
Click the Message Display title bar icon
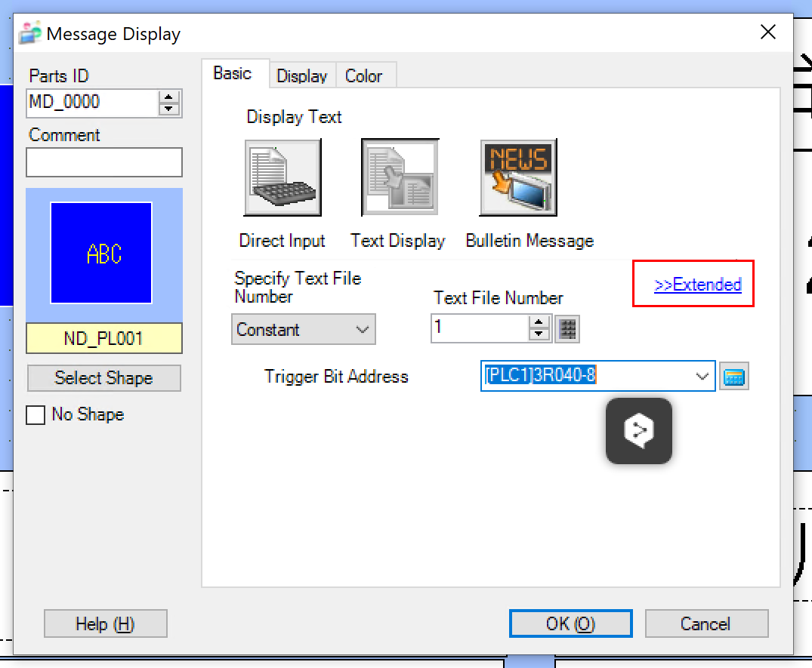31,34
